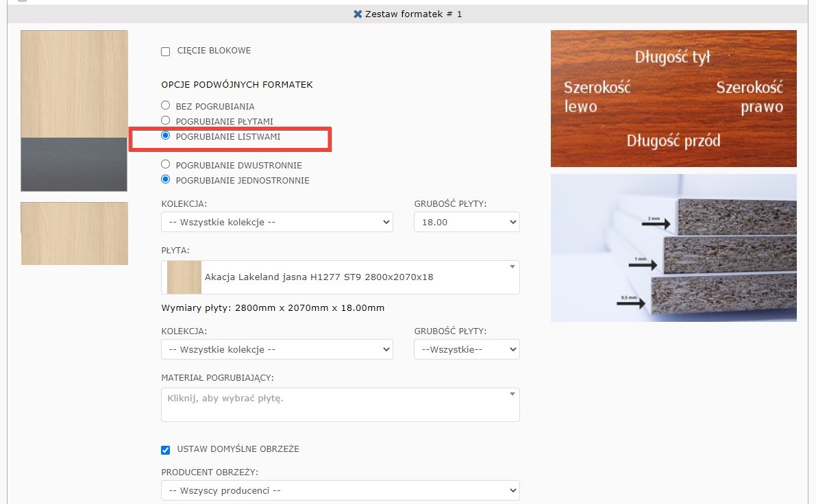Screen dimensions: 816x504
Task: Expand the Płyta Akacja Lakeland selector
Action: pyautogui.click(x=340, y=277)
